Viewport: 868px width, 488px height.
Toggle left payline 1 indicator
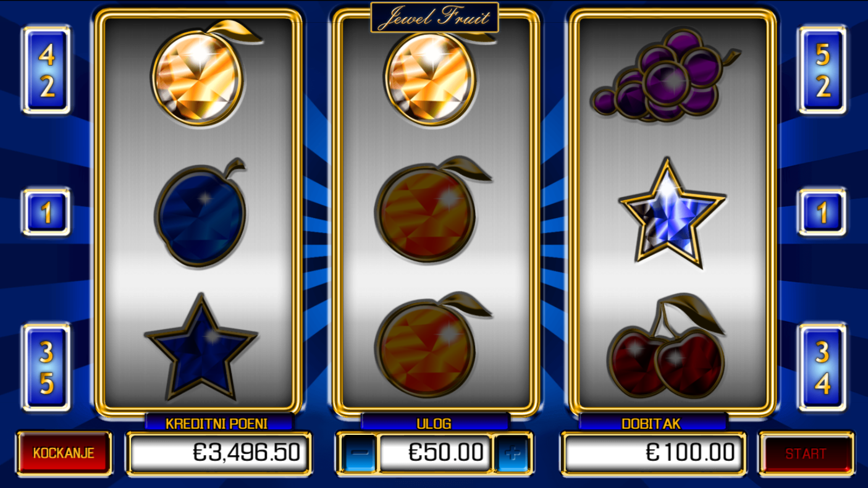47,212
